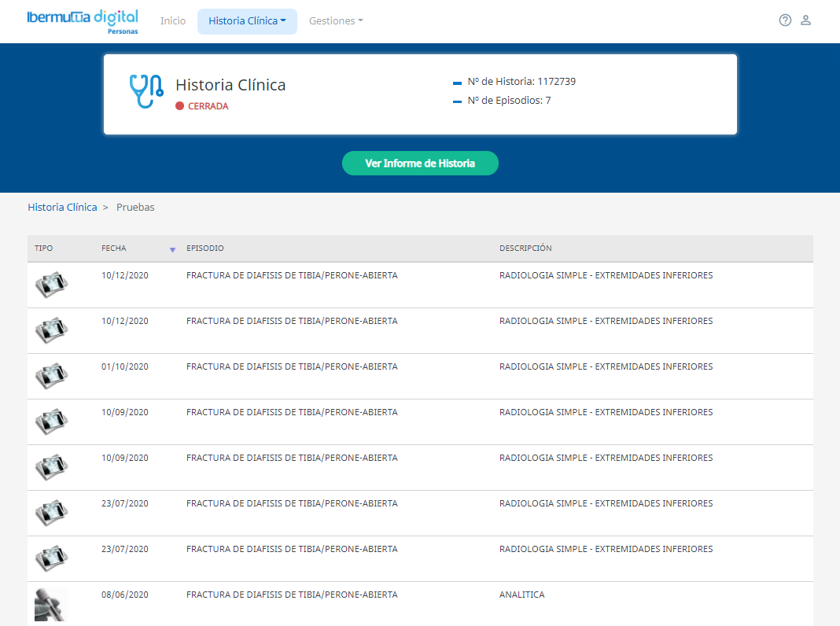Open the user profile icon

point(805,20)
